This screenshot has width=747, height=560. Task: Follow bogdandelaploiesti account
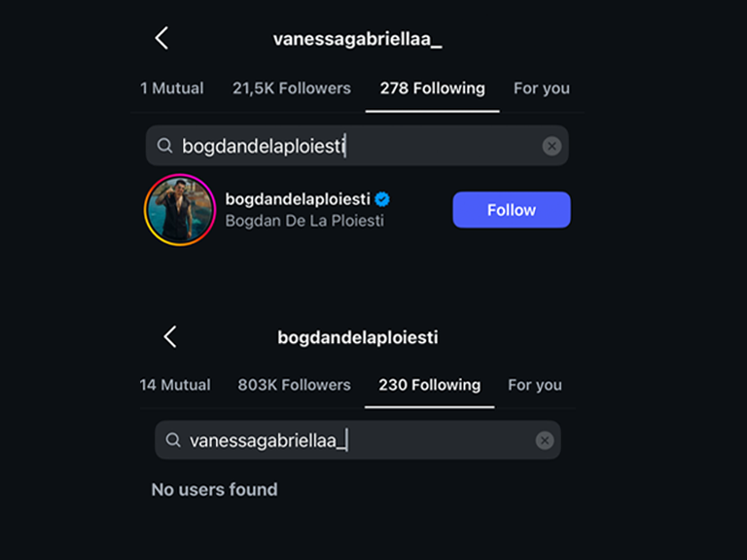(x=511, y=210)
